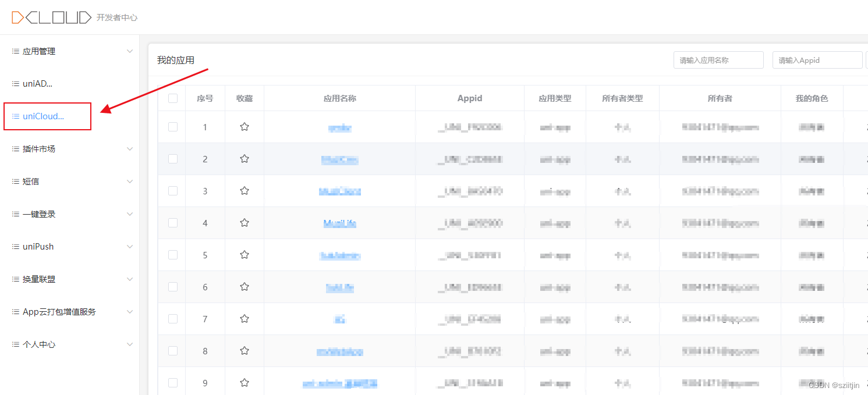This screenshot has width=868, height=395.
Task: Click the list icon beside uniAD
Action: point(16,84)
